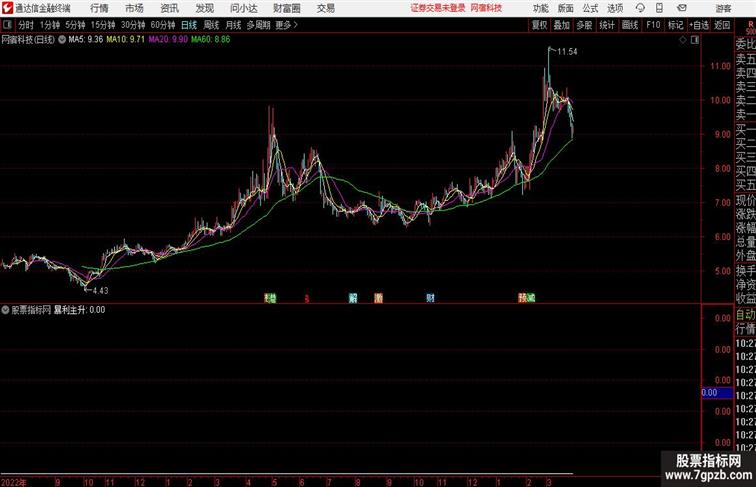The height and width of the screenshot is (487, 756).
Task: Expand the 股票指标网 indicator dropdown circle
Action: coord(5,310)
